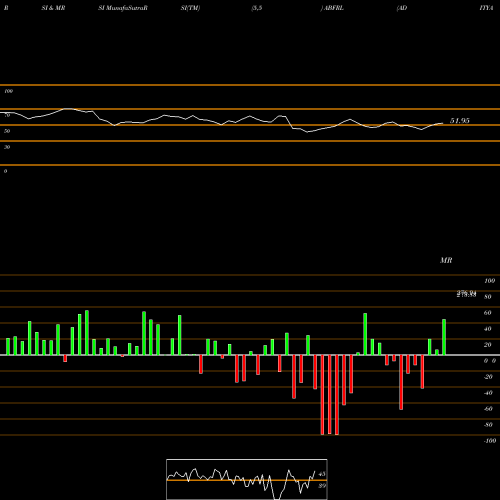Click the overlapping 276.94 price label

tap(466, 293)
